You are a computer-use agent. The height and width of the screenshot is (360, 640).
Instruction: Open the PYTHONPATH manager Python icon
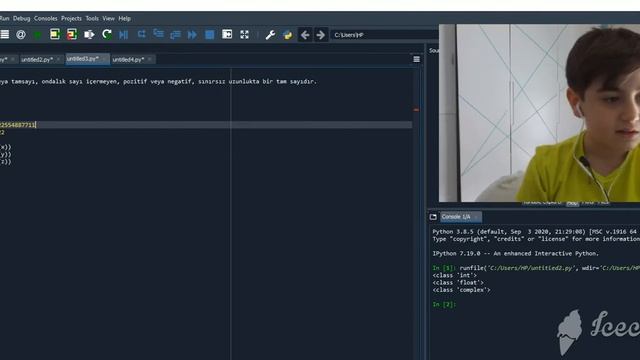tap(287, 35)
